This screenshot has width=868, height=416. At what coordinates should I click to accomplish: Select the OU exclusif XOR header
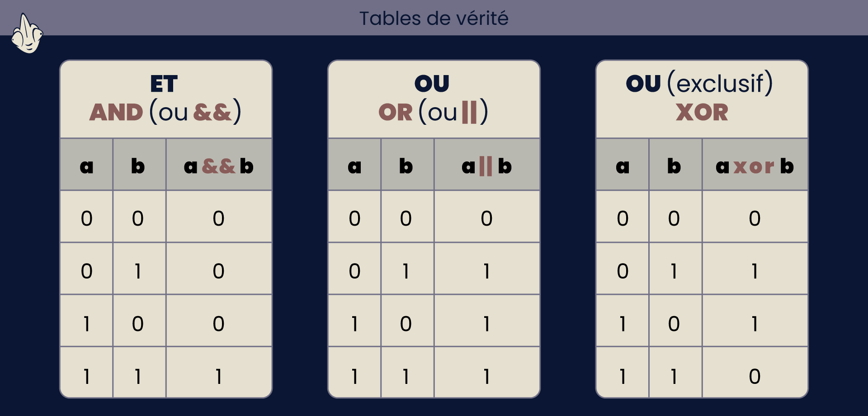tap(702, 99)
